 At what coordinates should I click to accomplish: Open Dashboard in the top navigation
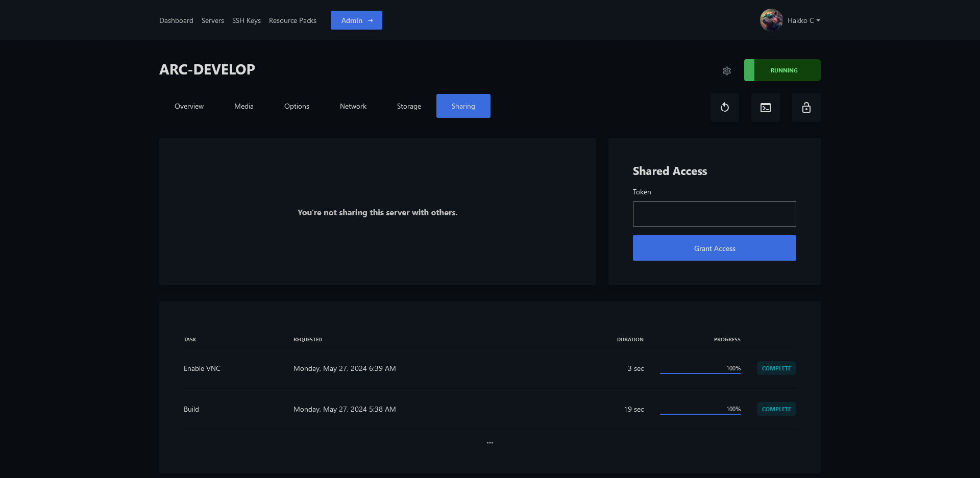point(176,20)
